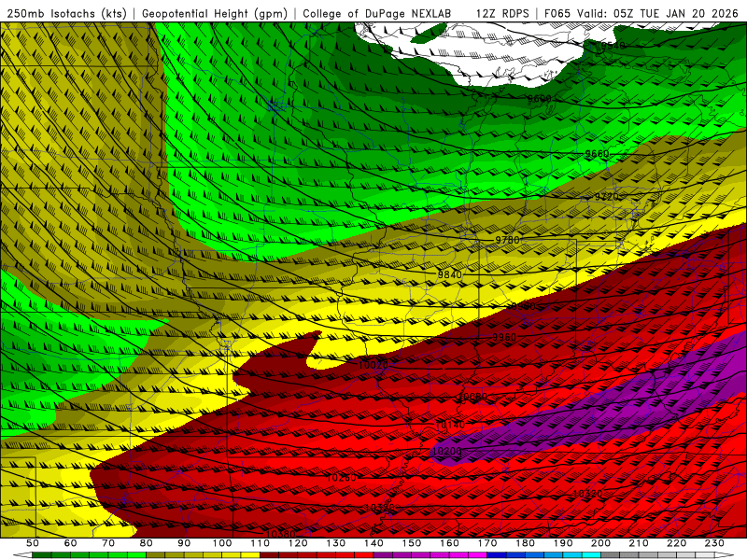
Task: Click the 140 kts color scale label
Action: (374, 543)
